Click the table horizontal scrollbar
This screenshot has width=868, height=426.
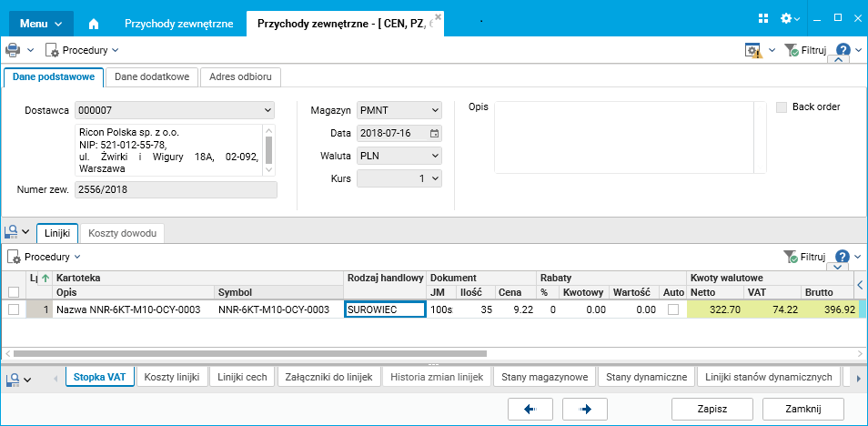point(249,353)
